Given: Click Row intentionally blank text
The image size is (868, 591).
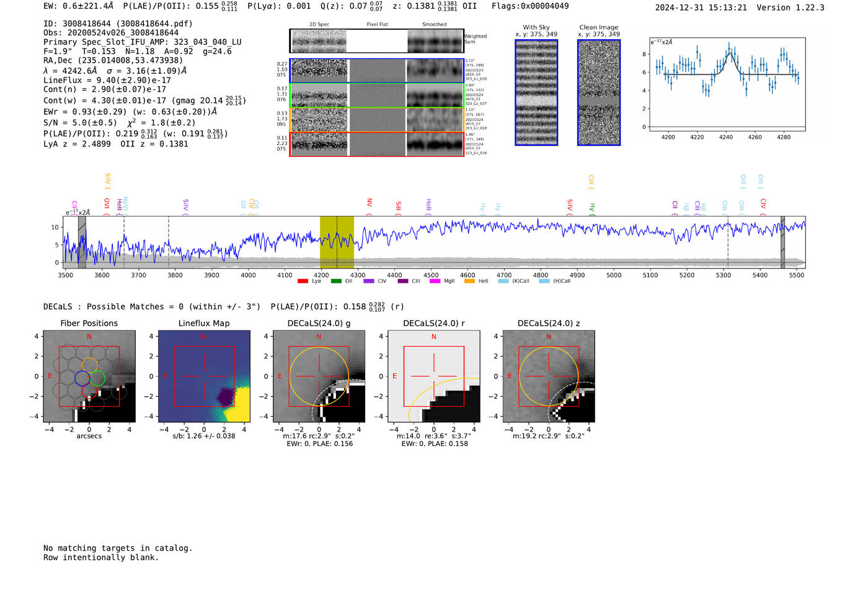Looking at the screenshot, I should coord(101,558).
